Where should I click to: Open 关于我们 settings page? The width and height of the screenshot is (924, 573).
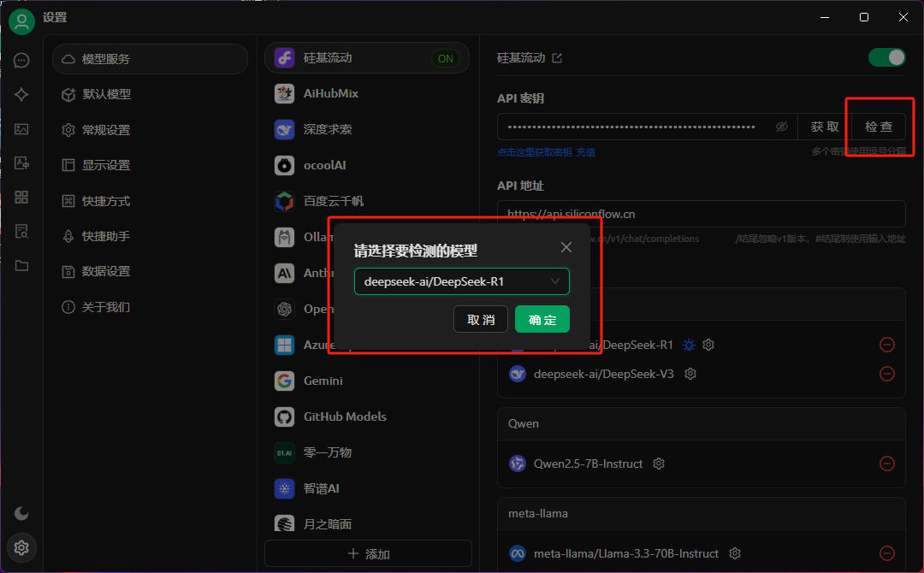coord(151,307)
